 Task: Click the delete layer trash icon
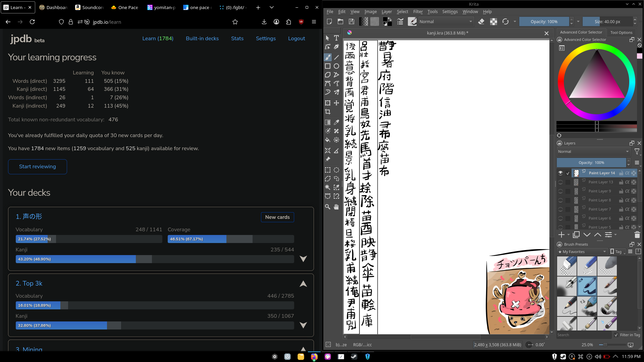(x=637, y=235)
